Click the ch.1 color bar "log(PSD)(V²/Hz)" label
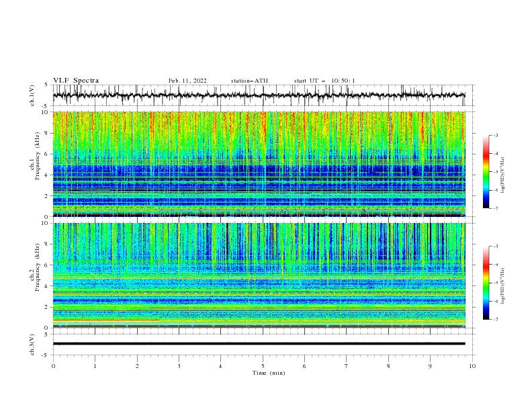 pos(503,175)
